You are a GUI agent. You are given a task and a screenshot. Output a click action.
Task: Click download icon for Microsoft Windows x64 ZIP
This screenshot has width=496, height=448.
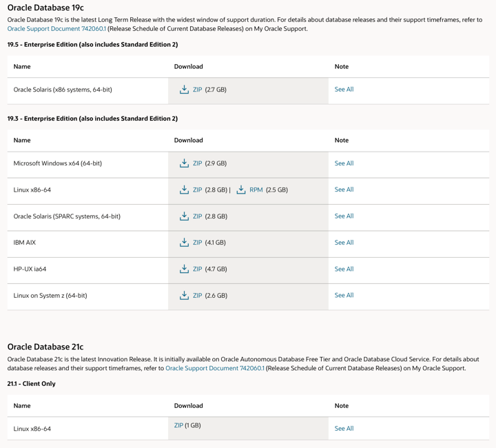click(184, 163)
